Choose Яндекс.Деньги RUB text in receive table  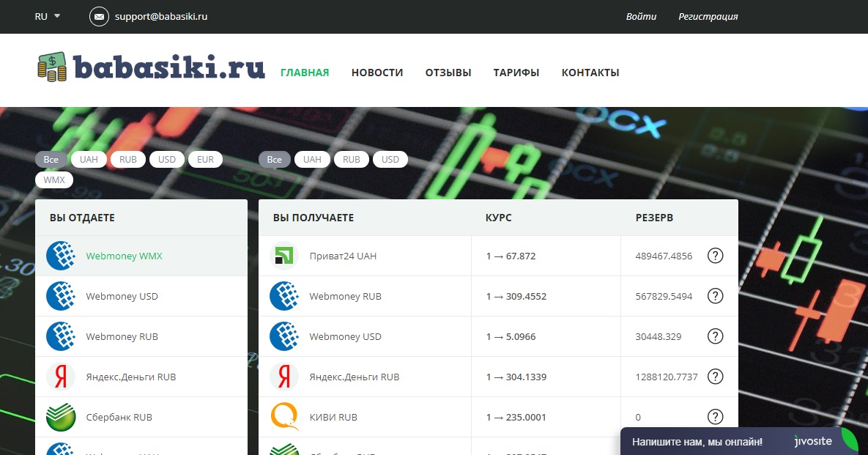tap(355, 377)
